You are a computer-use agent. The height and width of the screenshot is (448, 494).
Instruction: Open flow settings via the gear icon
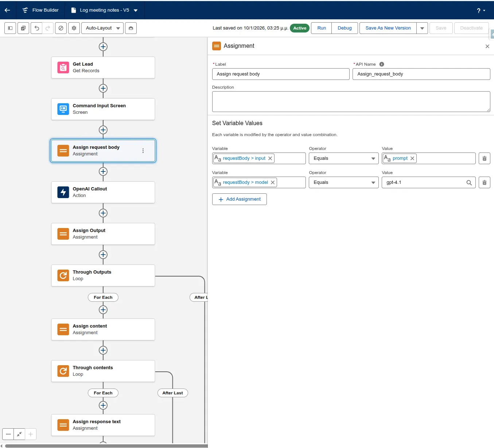(74, 28)
